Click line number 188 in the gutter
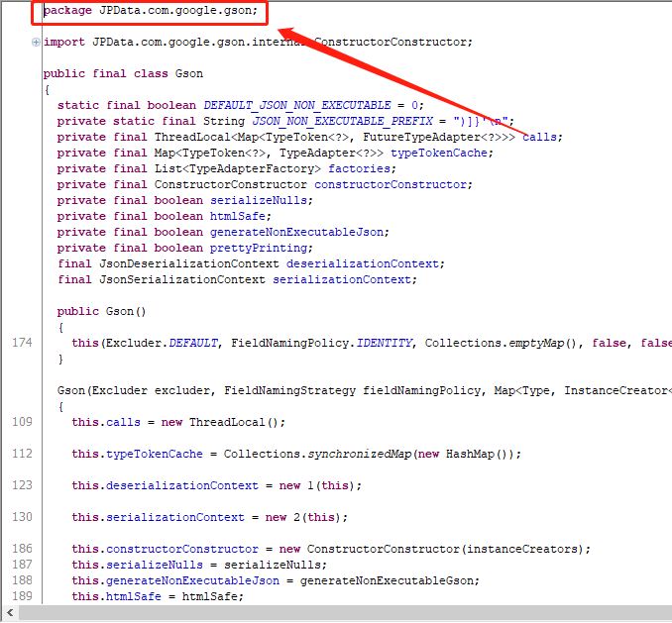Screen dimensions: 672x623 [22, 580]
